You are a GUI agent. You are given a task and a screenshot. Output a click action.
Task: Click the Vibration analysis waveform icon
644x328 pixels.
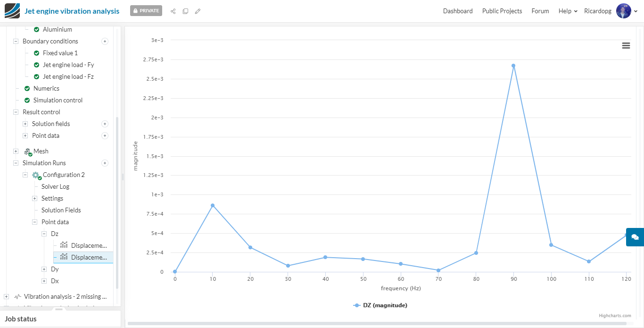pos(18,296)
